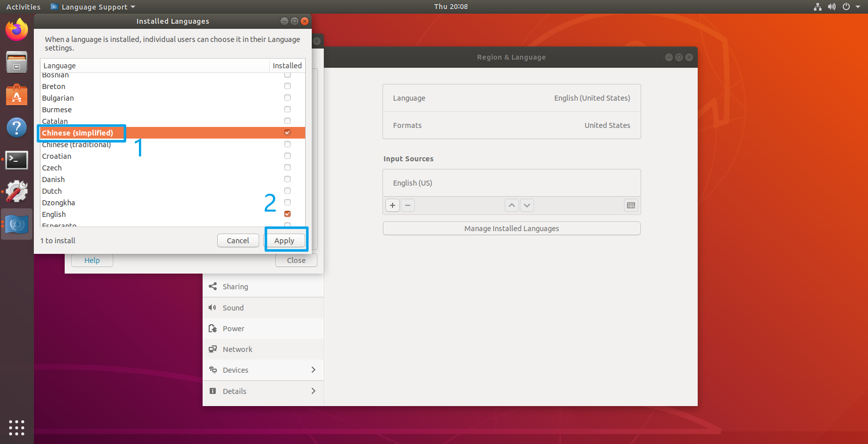Click the Devices icon in Settings sidebar
Image resolution: width=868 pixels, height=444 pixels.
pyautogui.click(x=213, y=370)
